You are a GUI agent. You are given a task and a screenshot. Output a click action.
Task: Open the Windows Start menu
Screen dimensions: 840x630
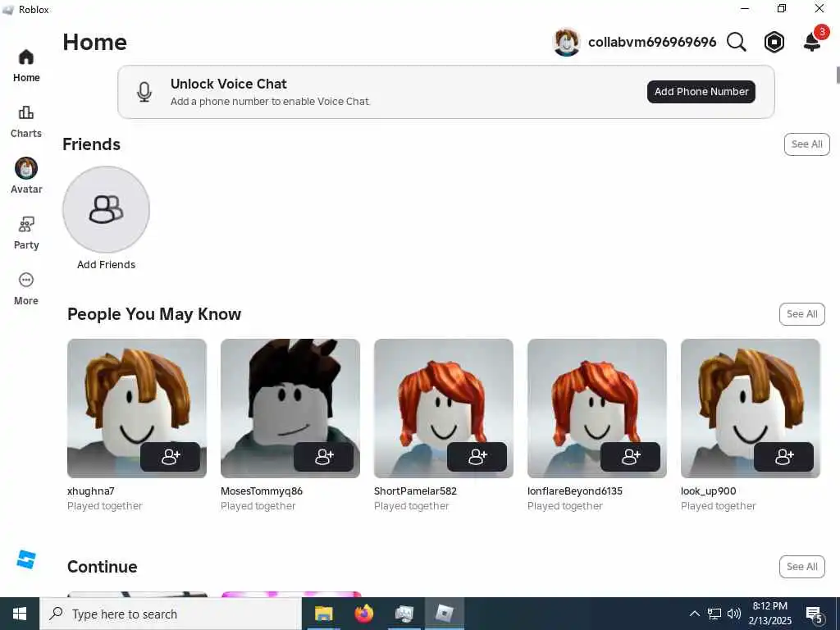[x=20, y=614]
